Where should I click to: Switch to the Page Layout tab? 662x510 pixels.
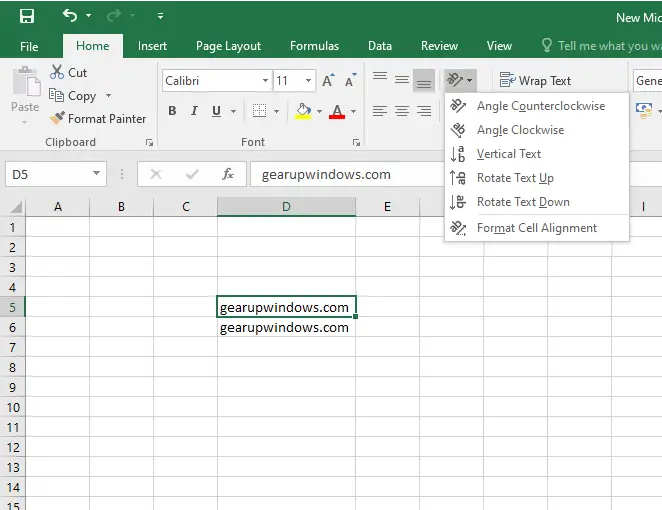(x=228, y=46)
